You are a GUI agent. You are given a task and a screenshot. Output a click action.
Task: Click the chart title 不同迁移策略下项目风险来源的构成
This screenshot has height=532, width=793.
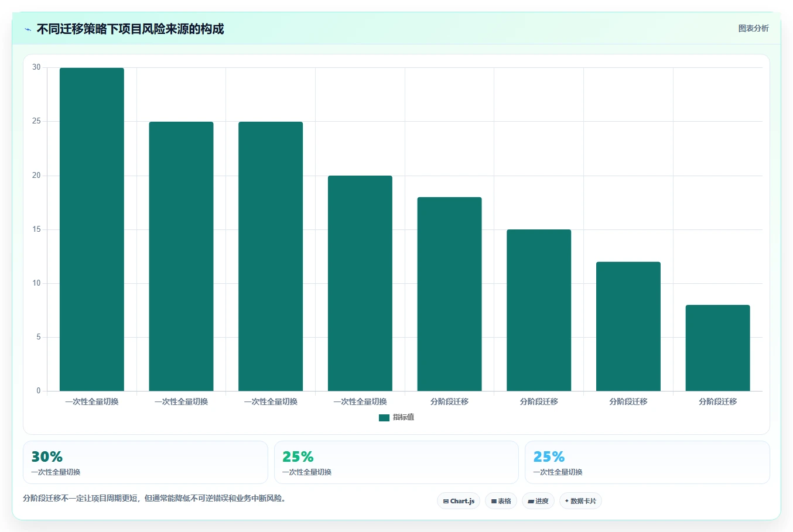[130, 29]
